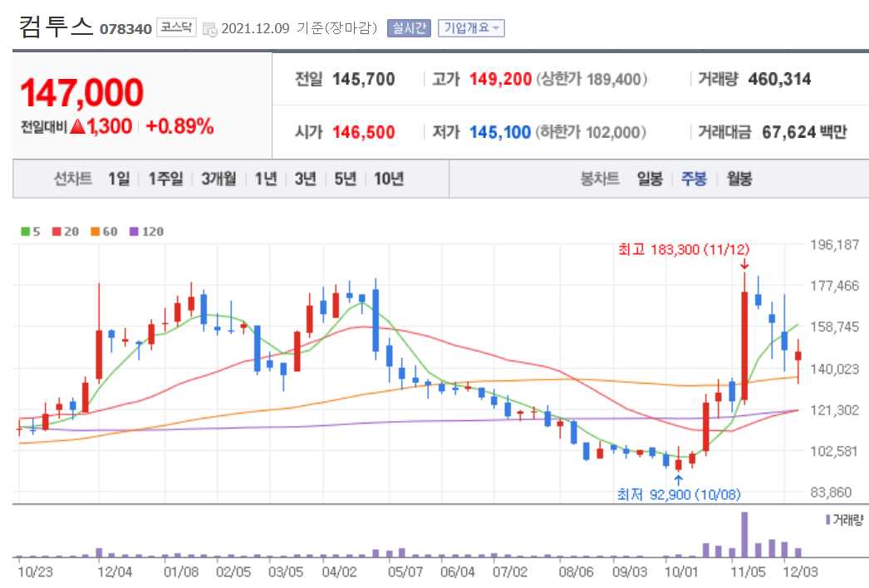Click the 저가 value 145,100
The width and height of the screenshot is (869, 588).
coord(500,132)
